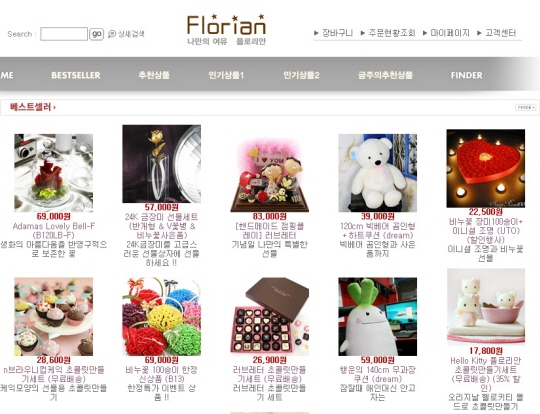Click the more button in 베스트셀러 bar
Screen dimensions: 540x414
(526, 107)
